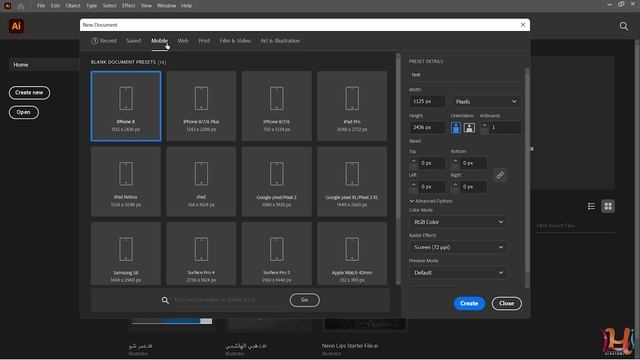640x360 pixels.
Task: Choose the iPhone 8/7/6 preset
Action: point(277,106)
